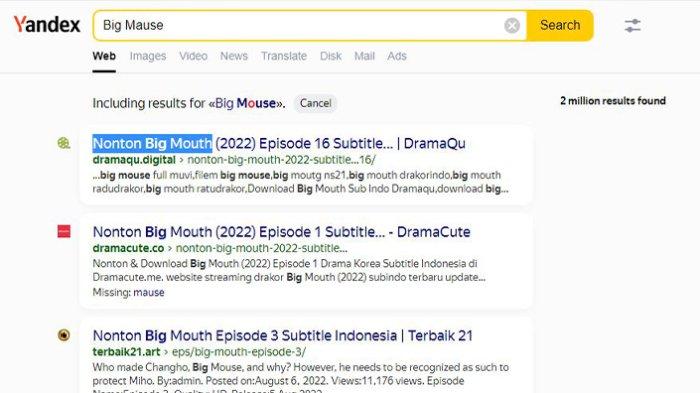Open the terbaik21.art green URL link
This screenshot has width=700, height=393.
coord(126,352)
